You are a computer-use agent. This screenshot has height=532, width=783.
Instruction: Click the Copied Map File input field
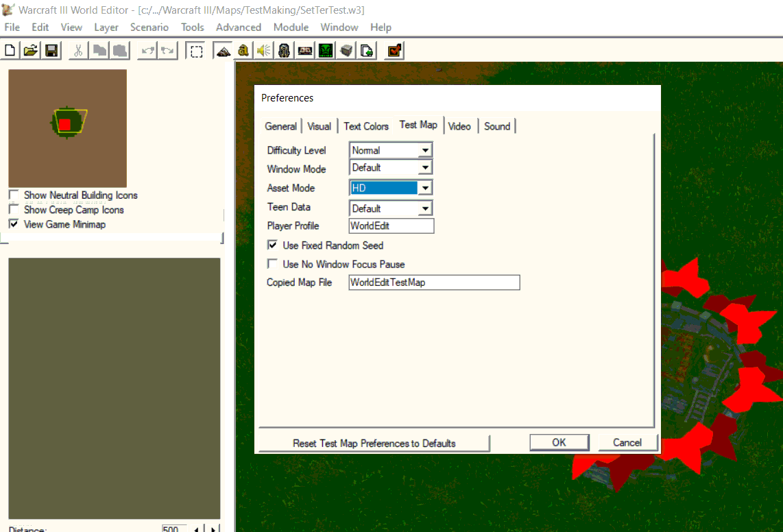point(434,282)
